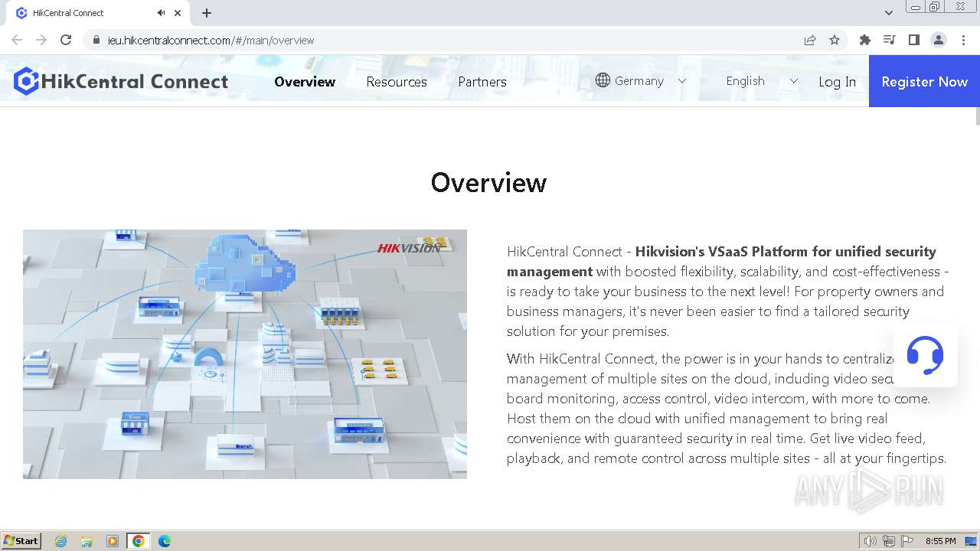Expand the Germany region dropdown

tap(641, 80)
